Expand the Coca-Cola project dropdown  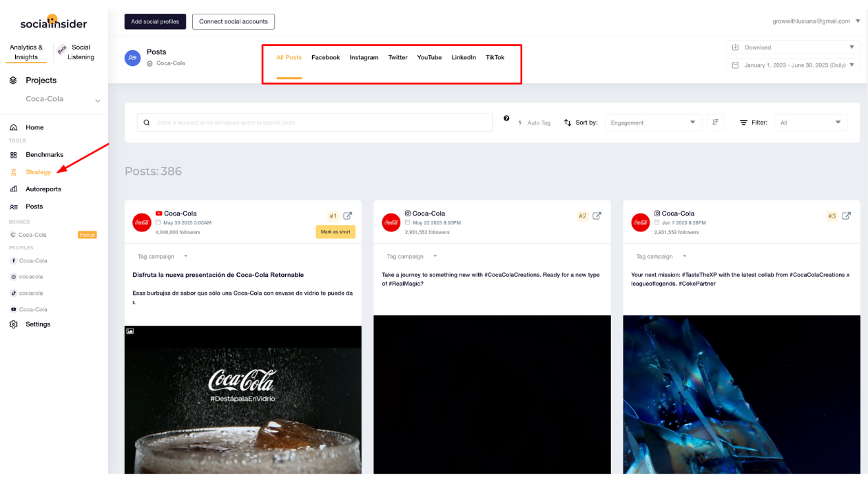97,101
